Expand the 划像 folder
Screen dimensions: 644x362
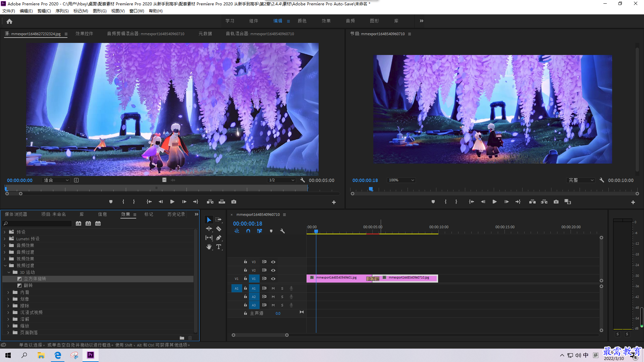[x=8, y=299]
